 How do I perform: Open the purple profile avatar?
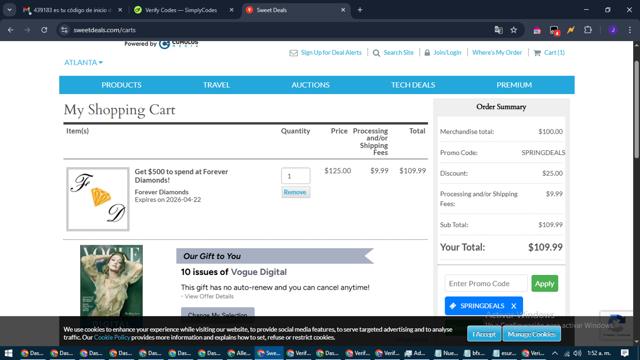613,30
